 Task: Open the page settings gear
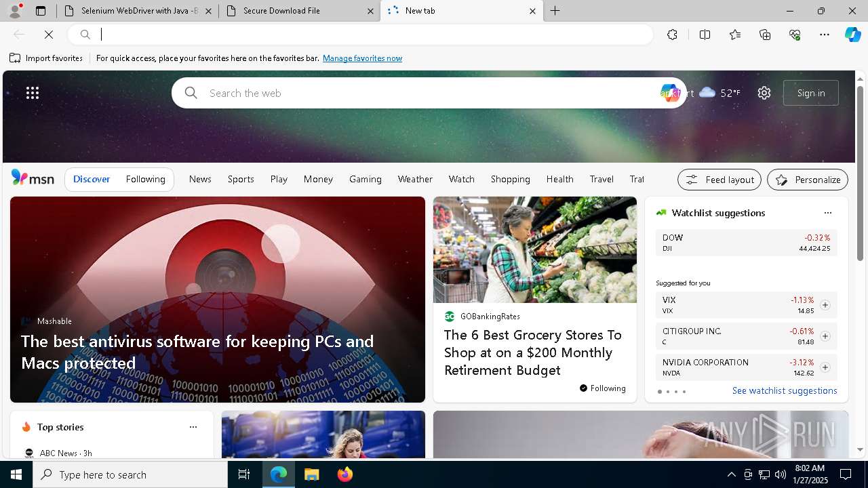764,93
